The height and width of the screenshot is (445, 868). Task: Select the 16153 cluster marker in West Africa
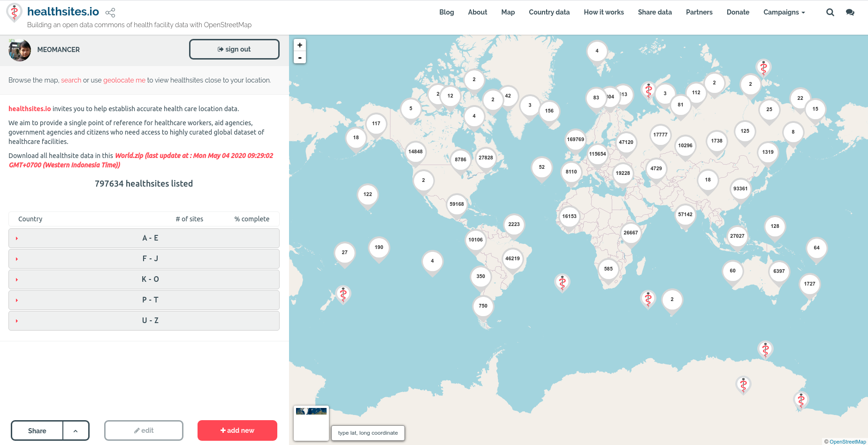click(x=569, y=216)
